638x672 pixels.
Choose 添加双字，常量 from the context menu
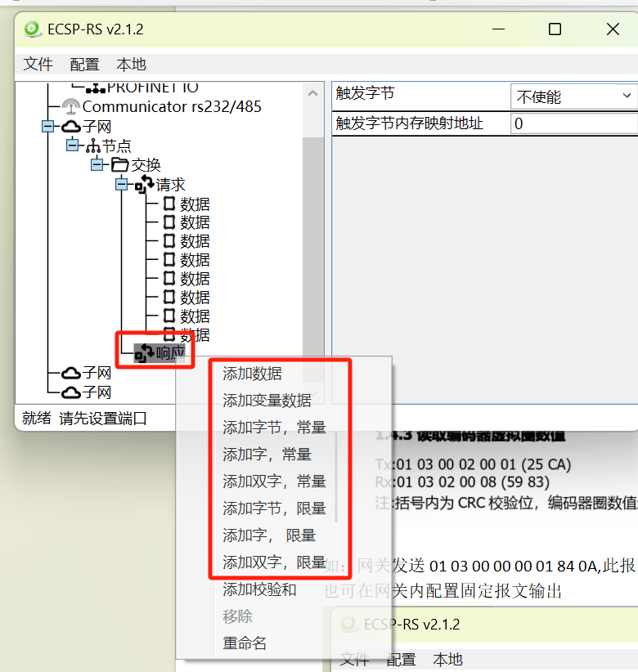(274, 482)
